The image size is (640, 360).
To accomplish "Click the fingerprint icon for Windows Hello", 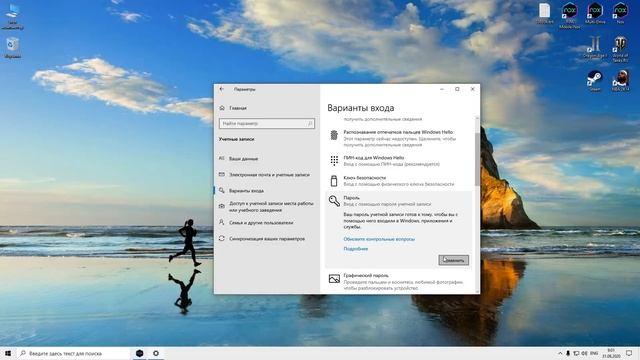I will click(334, 135).
